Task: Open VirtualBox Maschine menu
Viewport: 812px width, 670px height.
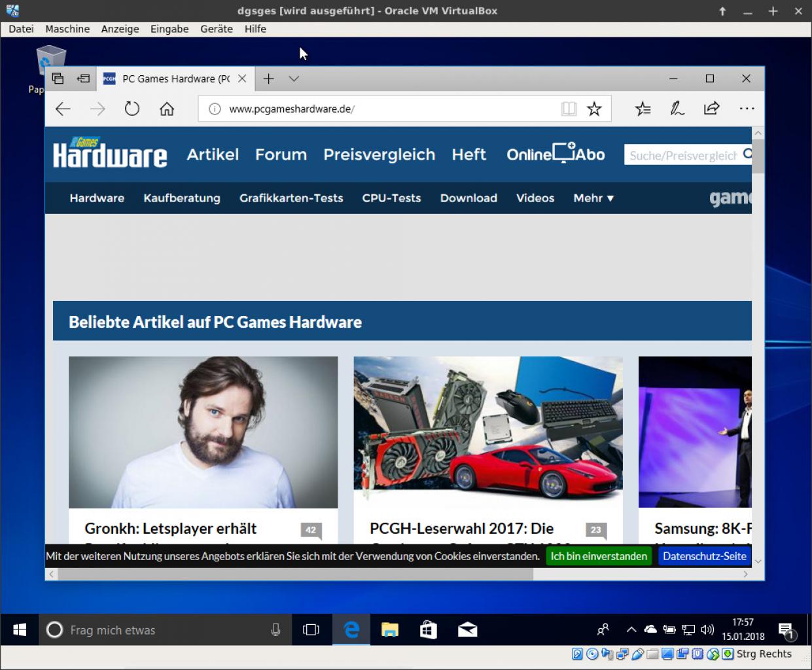Action: 67,29
